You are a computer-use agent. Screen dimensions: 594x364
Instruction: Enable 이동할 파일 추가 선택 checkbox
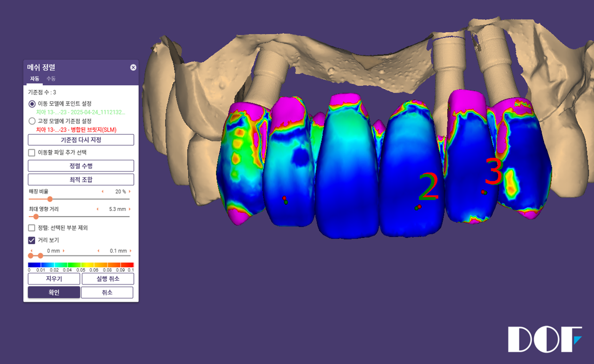click(x=32, y=153)
